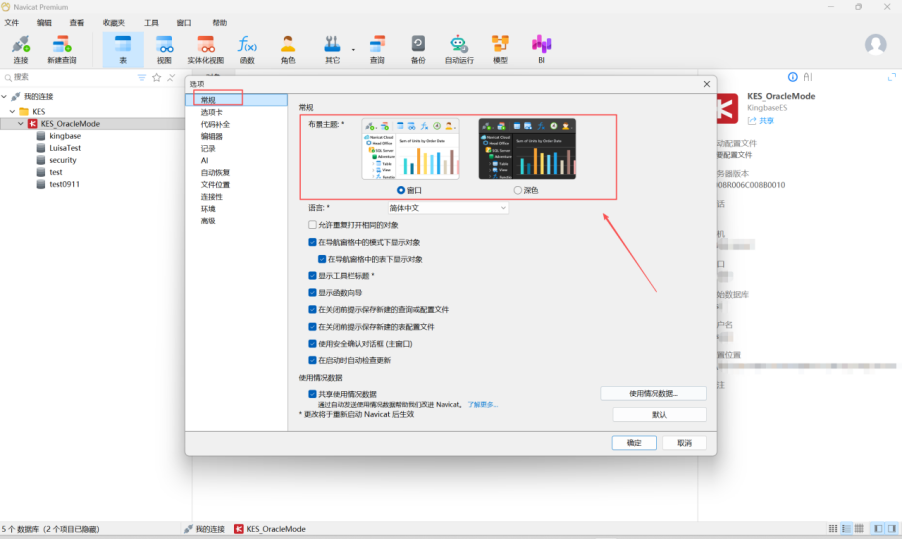Open 新建查询 (New Query) from toolbar

[x=62, y=46]
